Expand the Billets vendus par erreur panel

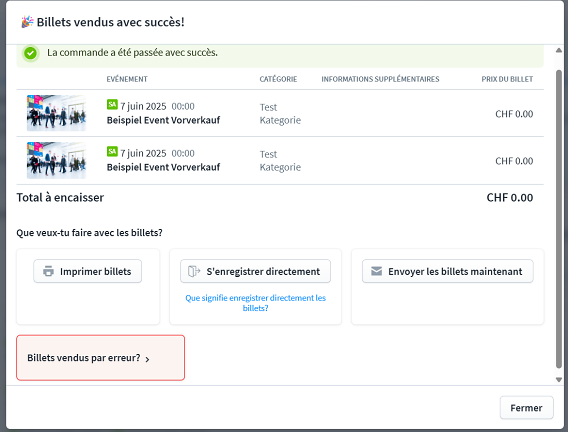(x=101, y=358)
